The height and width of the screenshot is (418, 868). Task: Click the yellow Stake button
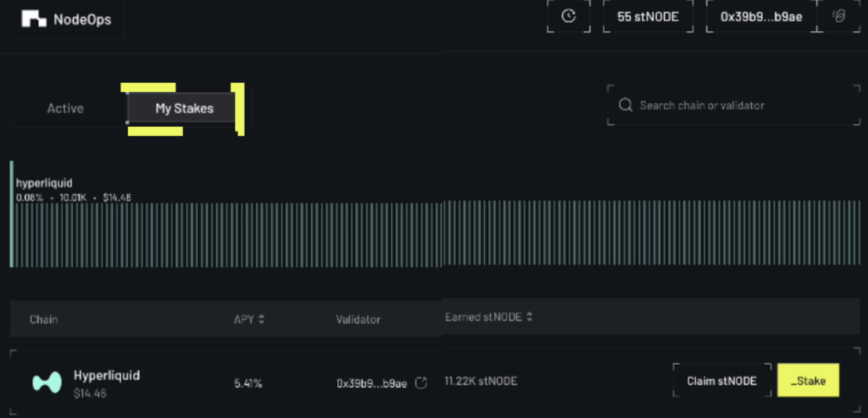point(808,380)
